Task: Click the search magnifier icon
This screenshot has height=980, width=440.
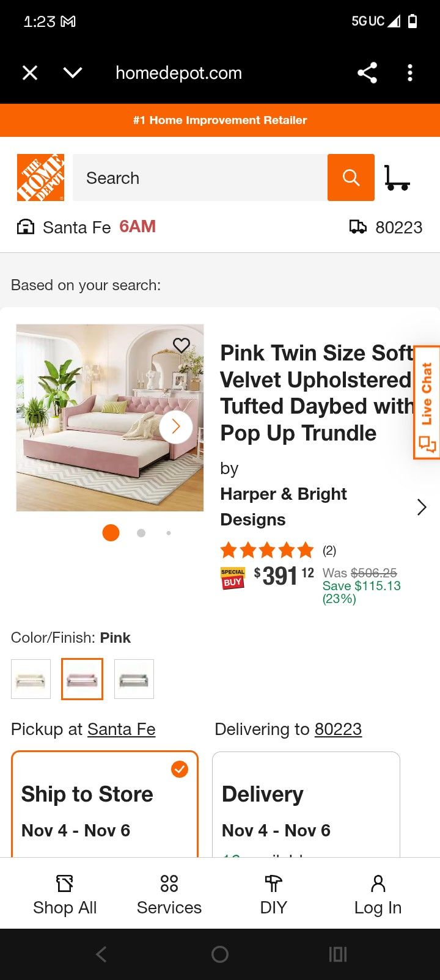Action: (351, 178)
